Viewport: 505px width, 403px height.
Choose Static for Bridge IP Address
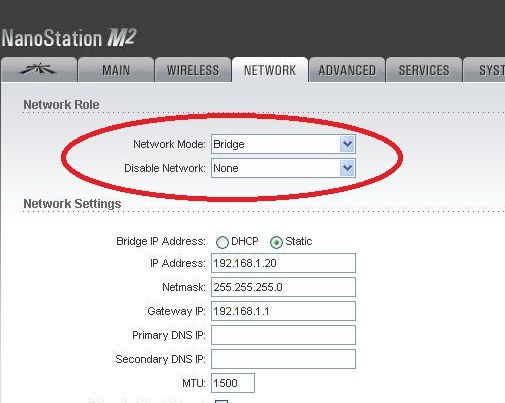pos(276,242)
